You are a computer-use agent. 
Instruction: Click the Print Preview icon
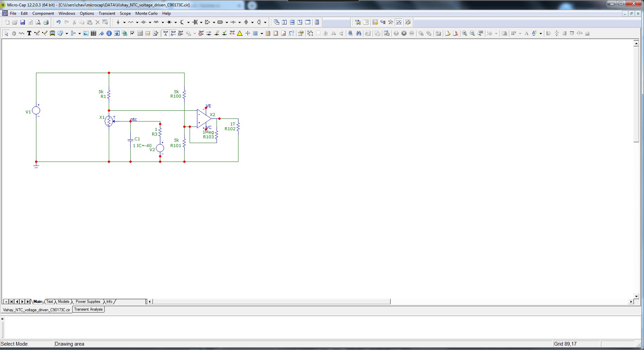[x=38, y=22]
